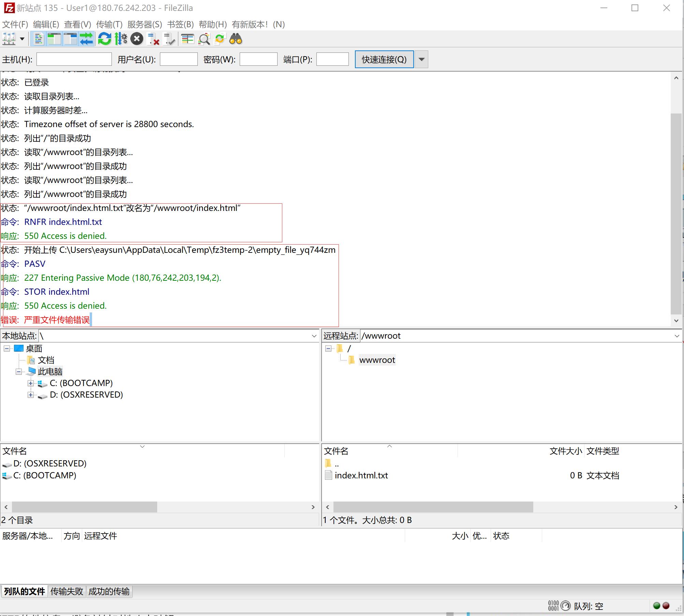
Task: Sort remote list by 文件名 header
Action: [389, 451]
